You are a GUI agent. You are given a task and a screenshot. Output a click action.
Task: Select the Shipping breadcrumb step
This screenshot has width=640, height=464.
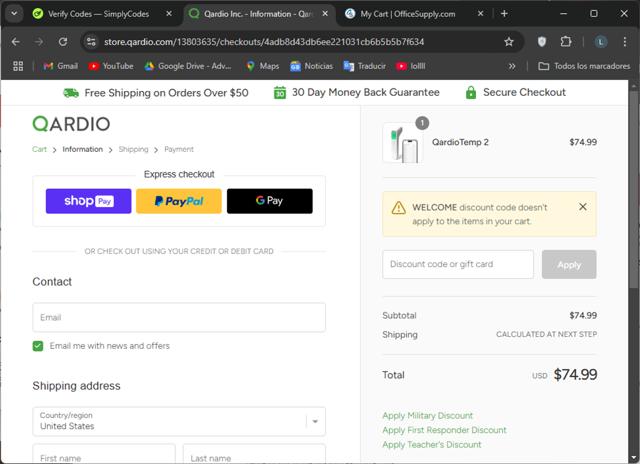pyautogui.click(x=133, y=149)
